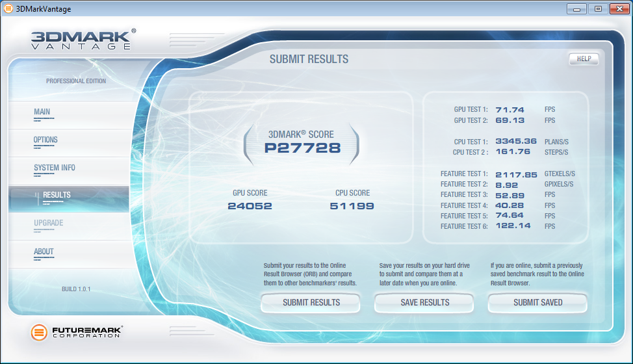Viewport: 633px width, 364px height.
Task: Select the GPU score value 24052
Action: 250,206
